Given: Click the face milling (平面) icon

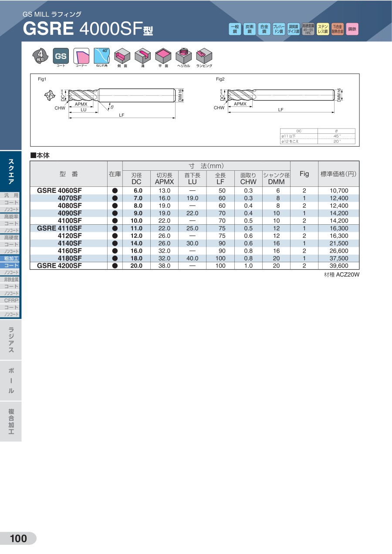Looking at the screenshot, I should click(x=163, y=56).
